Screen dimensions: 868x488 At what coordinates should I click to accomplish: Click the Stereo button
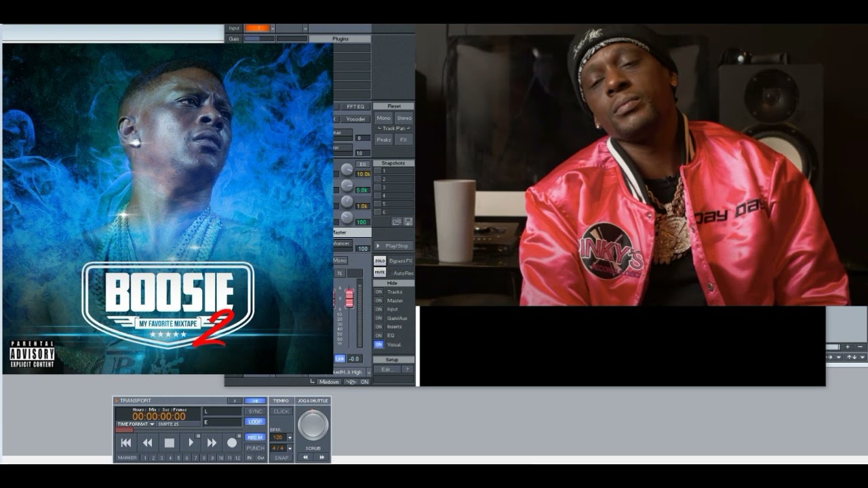[x=404, y=118]
